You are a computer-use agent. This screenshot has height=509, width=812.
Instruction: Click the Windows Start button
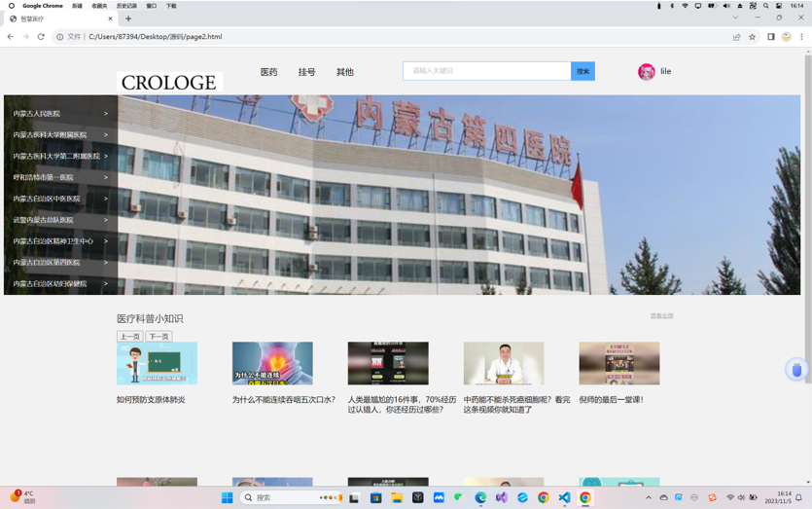pos(227,497)
